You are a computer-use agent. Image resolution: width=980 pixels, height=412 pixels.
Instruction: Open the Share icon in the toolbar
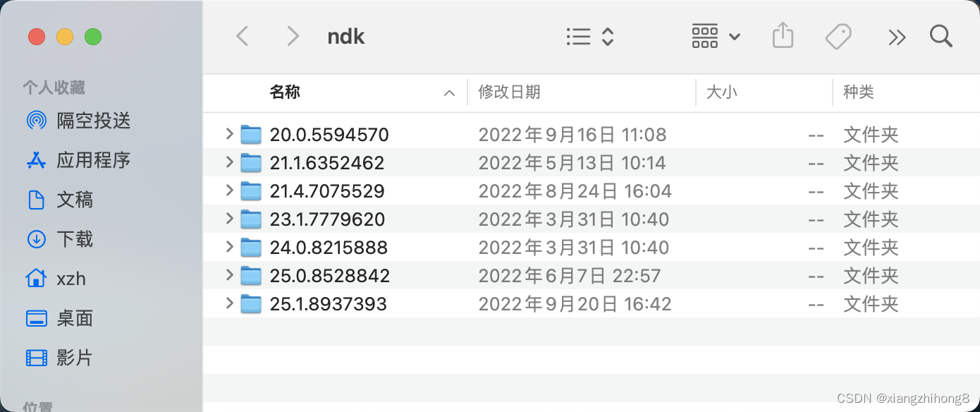point(783,36)
